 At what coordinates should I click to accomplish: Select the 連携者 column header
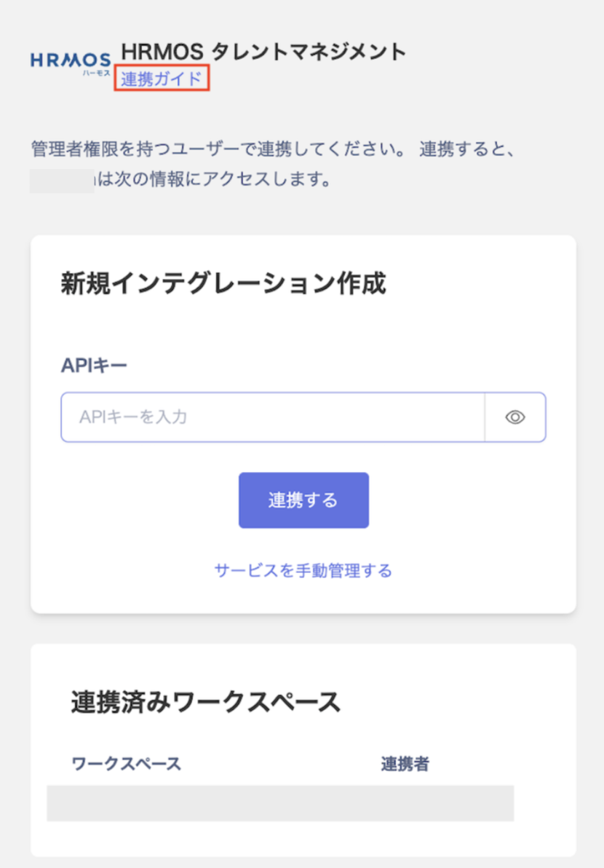405,763
